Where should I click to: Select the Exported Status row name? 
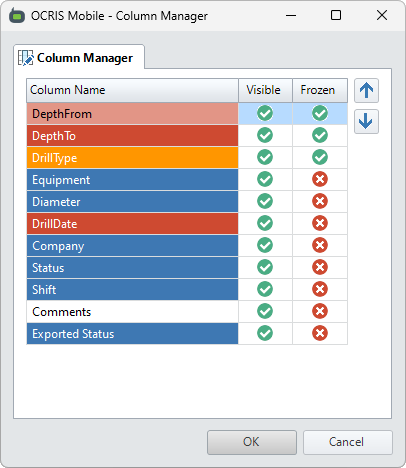pyautogui.click(x=132, y=334)
